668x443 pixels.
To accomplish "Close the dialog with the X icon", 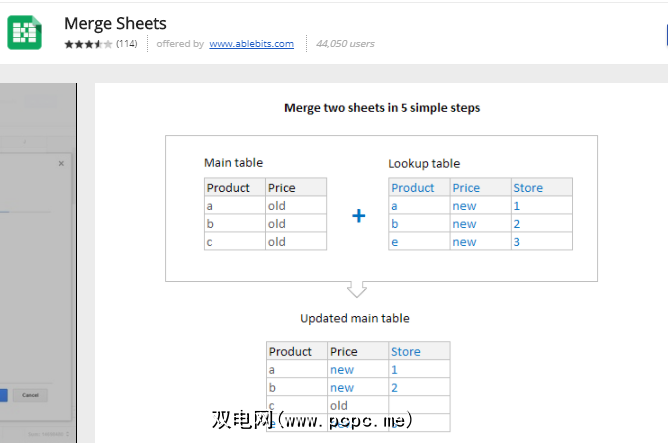I will (61, 163).
